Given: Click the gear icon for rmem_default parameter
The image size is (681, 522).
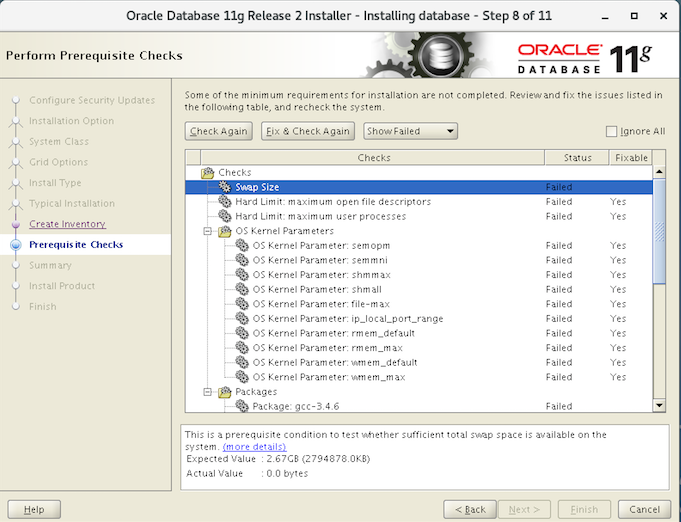Looking at the screenshot, I should click(x=242, y=333).
